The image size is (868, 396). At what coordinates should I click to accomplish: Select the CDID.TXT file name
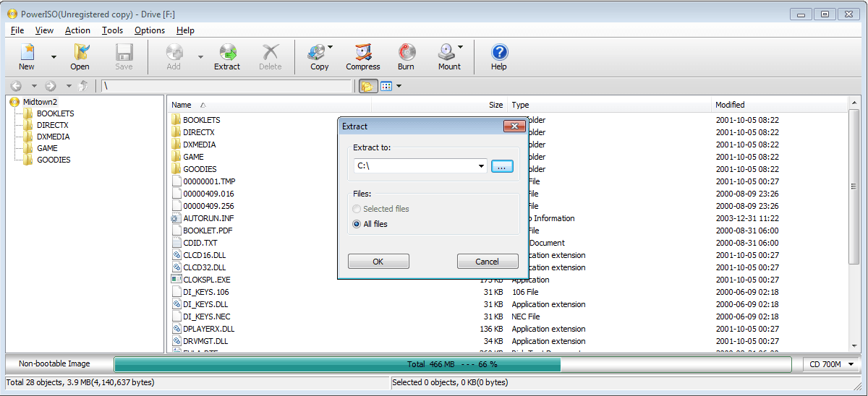coord(200,243)
